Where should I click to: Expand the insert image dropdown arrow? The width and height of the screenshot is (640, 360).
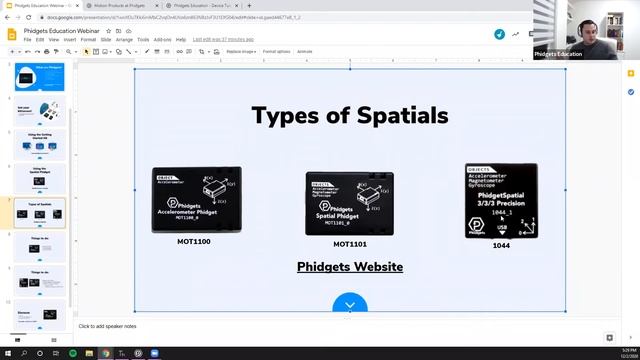click(x=111, y=52)
